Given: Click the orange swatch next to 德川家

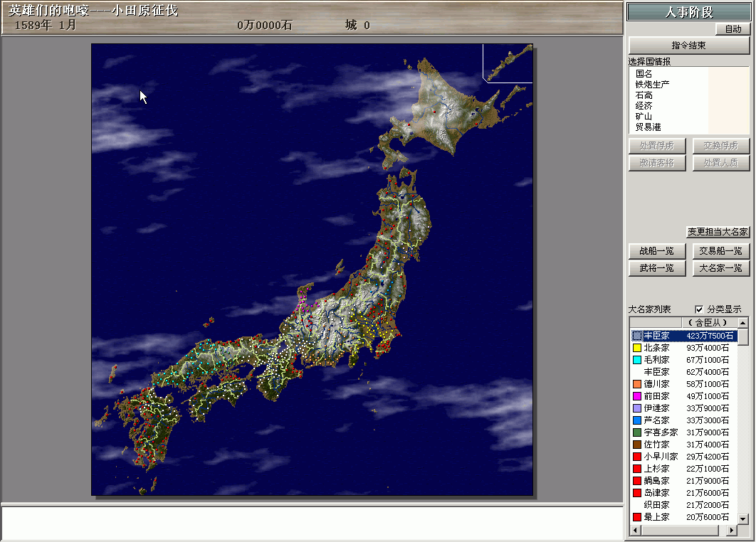Looking at the screenshot, I should coord(637,384).
